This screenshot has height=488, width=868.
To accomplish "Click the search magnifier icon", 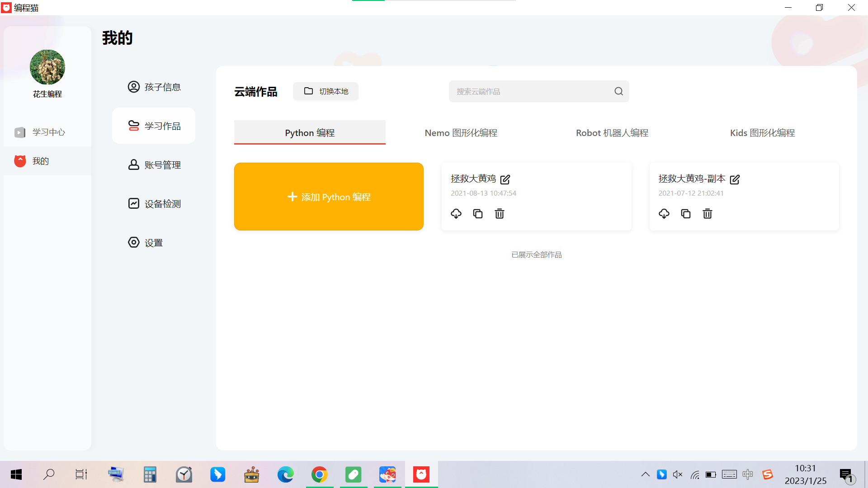I will click(x=618, y=91).
